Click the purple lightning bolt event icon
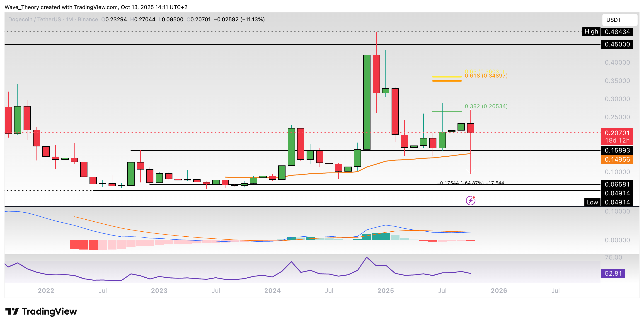Screen dimensions: 644x325 tap(470, 201)
